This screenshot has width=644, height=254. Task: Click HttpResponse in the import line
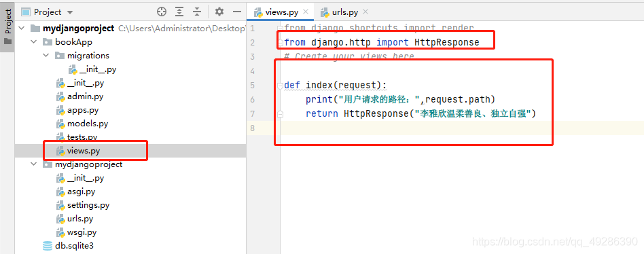coord(447,42)
